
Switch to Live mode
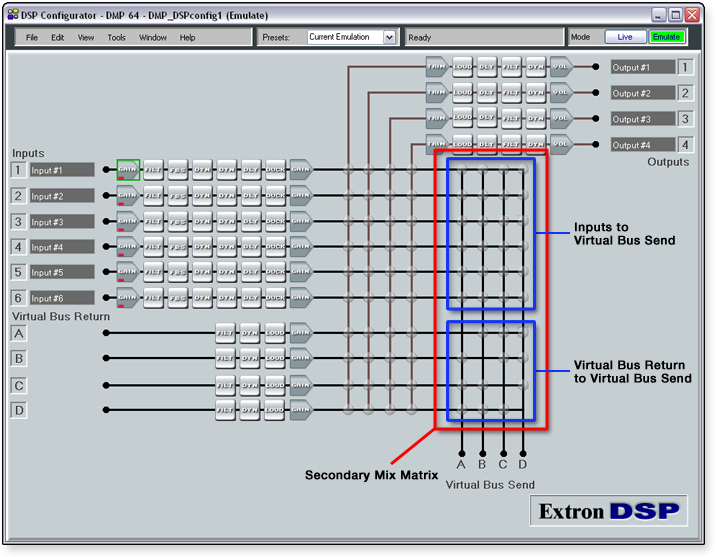click(x=625, y=37)
